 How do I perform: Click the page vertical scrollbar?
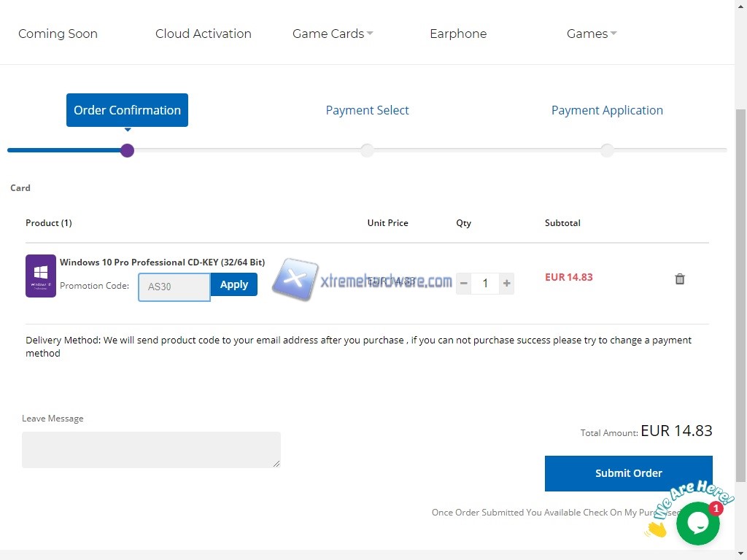click(x=740, y=292)
